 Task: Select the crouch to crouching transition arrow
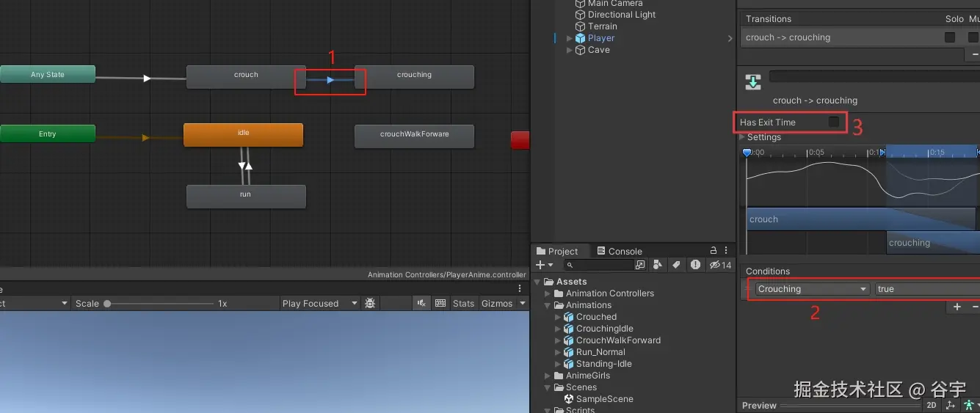tap(330, 79)
